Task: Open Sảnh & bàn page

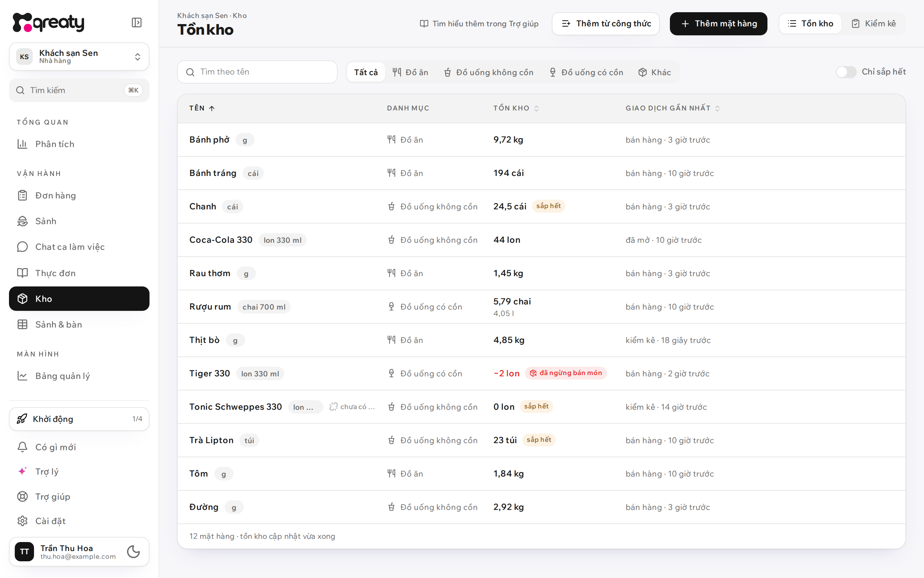Action: click(x=79, y=325)
